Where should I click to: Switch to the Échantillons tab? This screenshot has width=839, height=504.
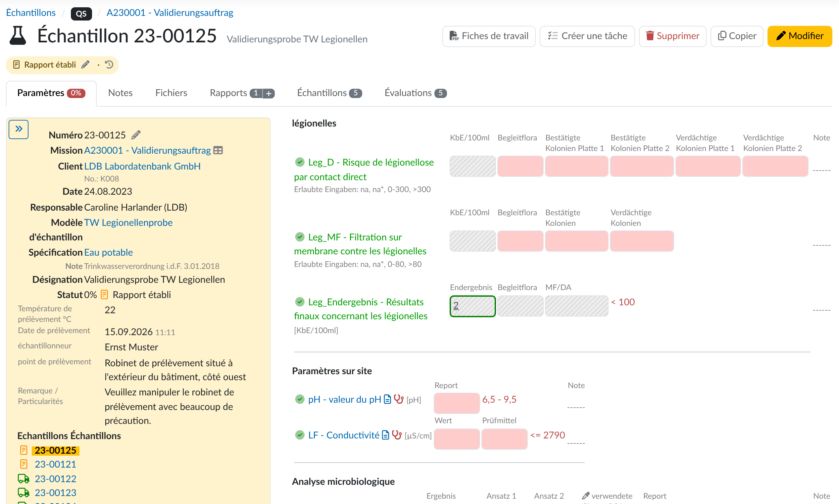pyautogui.click(x=329, y=93)
